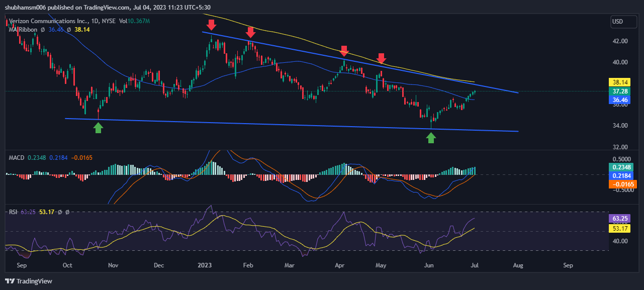Click the blue 0.2184 value in the MACD legend

tap(59, 158)
